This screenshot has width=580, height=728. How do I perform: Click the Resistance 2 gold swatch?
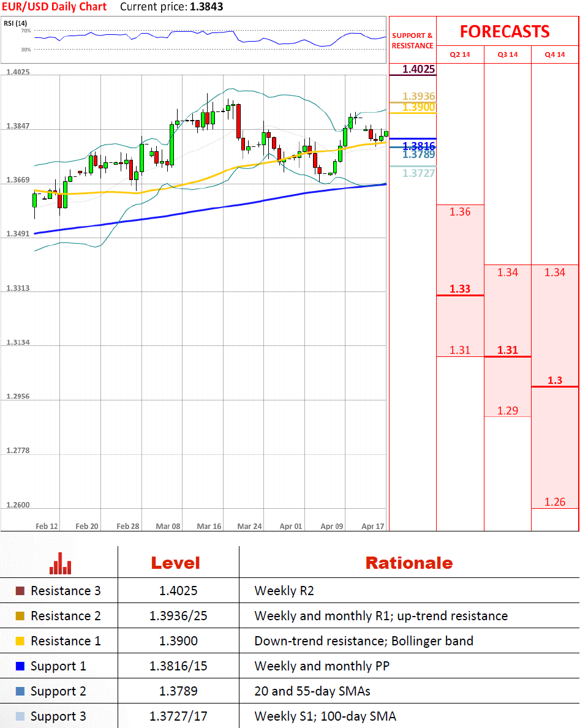(x=20, y=615)
